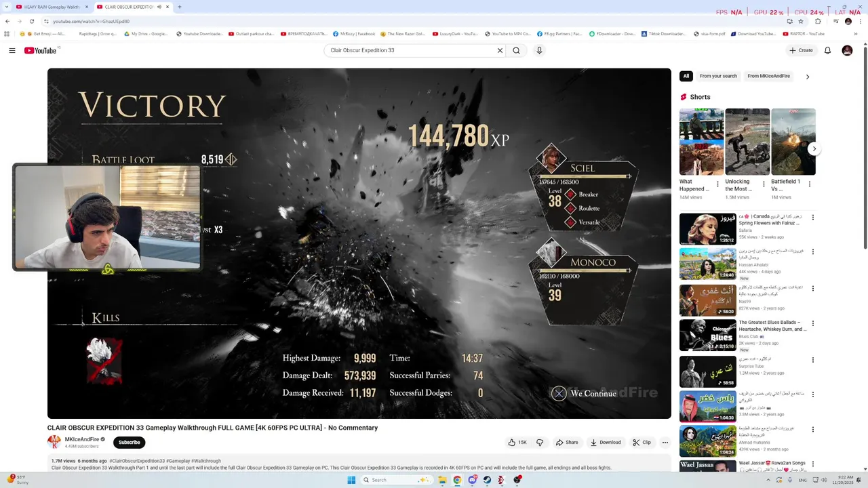Image resolution: width=868 pixels, height=488 pixels.
Task: Open MKIceAndFire channel avatar
Action: [54, 442]
